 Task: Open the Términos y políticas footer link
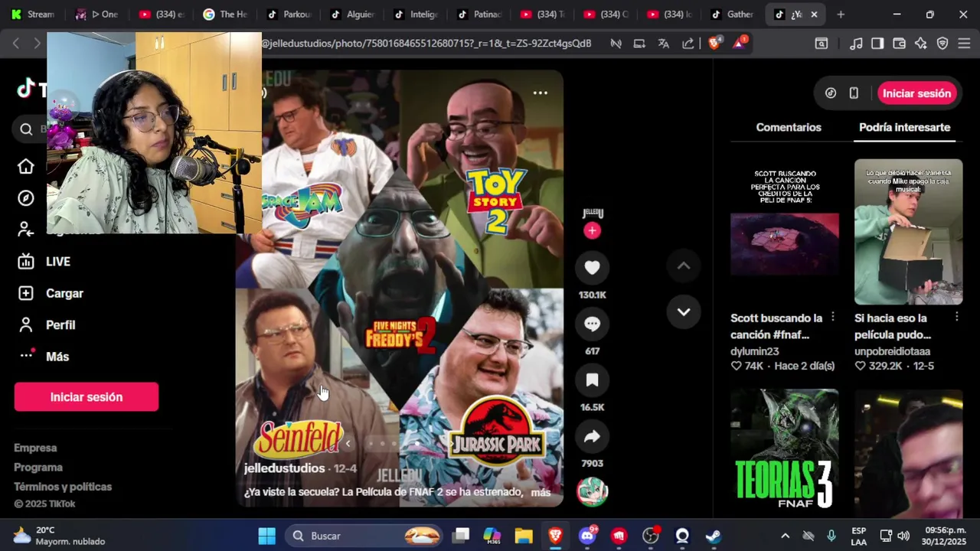click(x=63, y=487)
